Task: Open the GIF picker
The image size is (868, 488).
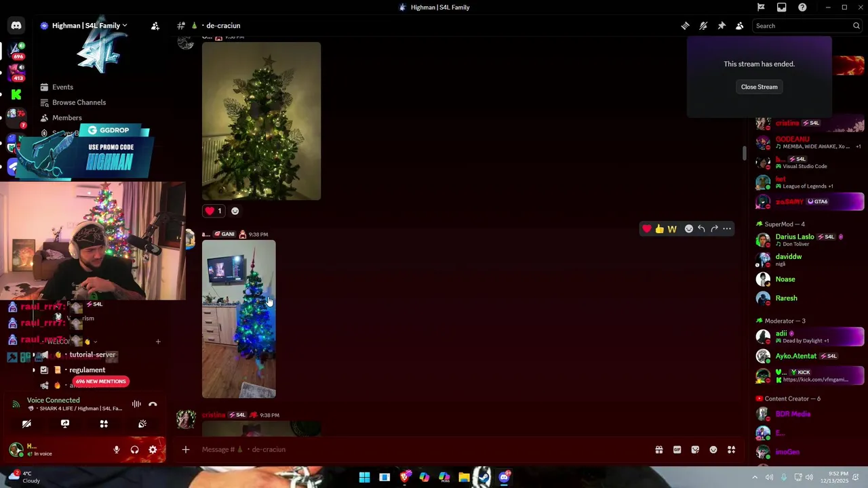Action: [677, 449]
